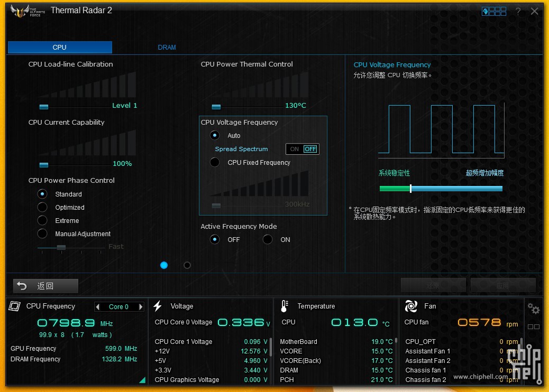This screenshot has width=549, height=392.
Task: Click the Chassis fan 1 row
Action: [462, 370]
